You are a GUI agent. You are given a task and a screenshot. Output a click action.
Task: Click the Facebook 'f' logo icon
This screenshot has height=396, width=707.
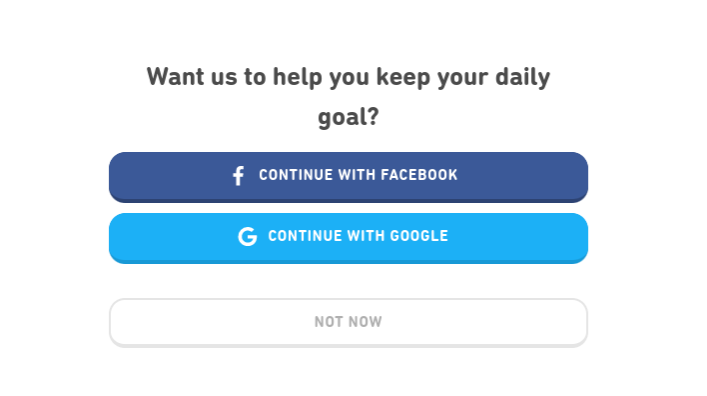(239, 176)
